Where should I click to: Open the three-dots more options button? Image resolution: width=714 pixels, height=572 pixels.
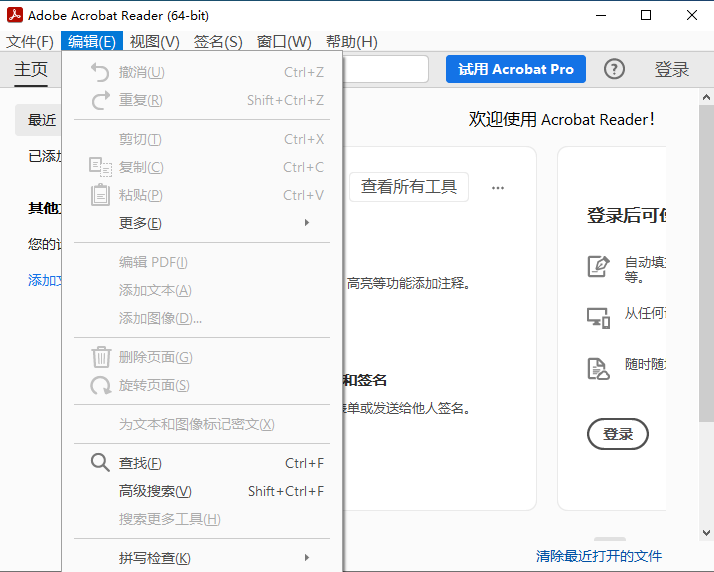click(498, 187)
